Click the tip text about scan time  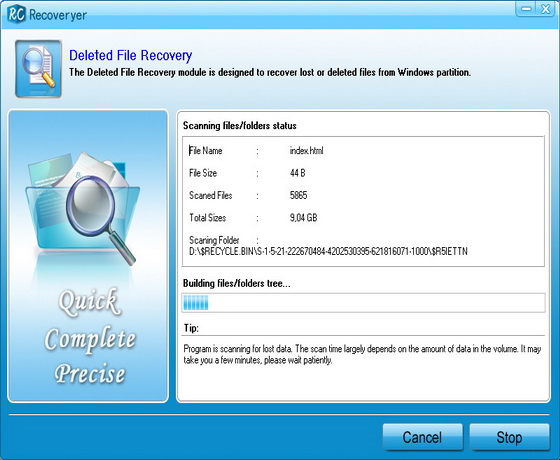(x=362, y=354)
